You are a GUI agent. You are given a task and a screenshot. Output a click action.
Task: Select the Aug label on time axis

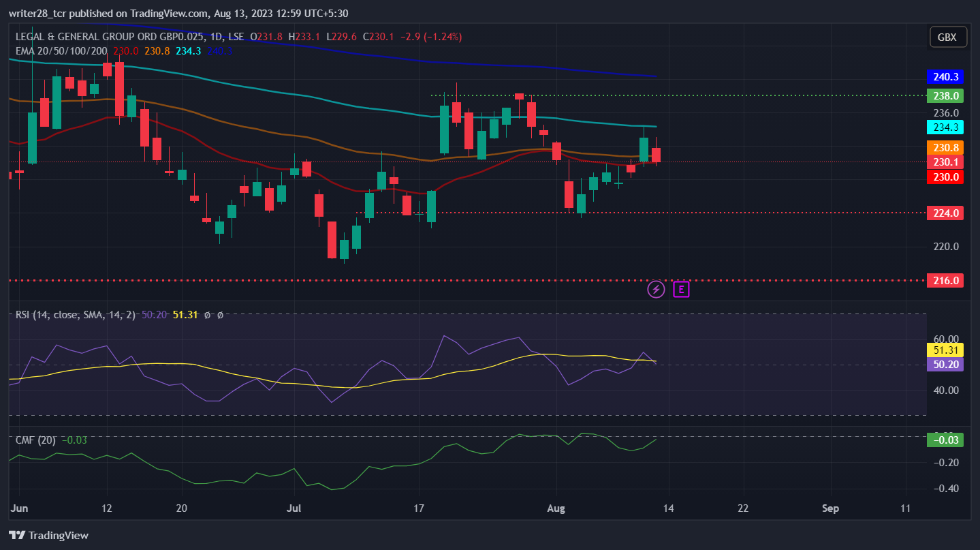556,508
